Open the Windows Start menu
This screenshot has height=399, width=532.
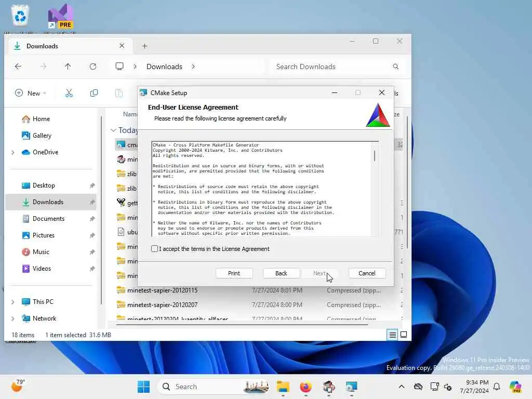144,387
